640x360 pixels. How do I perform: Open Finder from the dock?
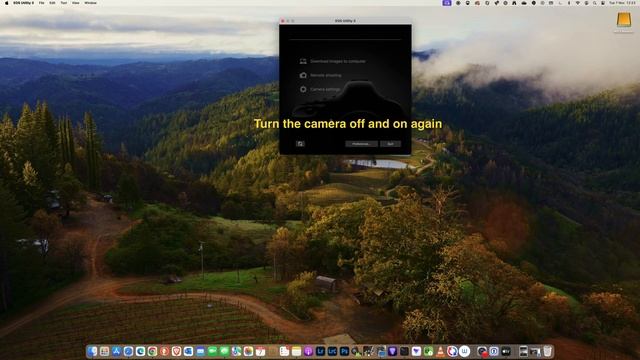click(x=92, y=351)
